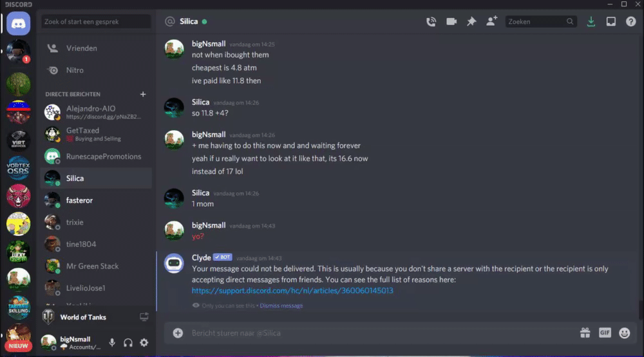This screenshot has width=644, height=357.
Task: Open the GIF picker
Action: (605, 333)
